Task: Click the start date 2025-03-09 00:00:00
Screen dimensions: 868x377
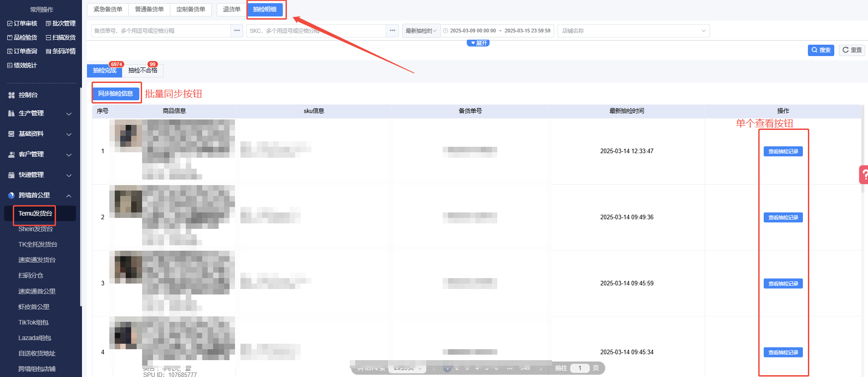Action: coord(473,31)
